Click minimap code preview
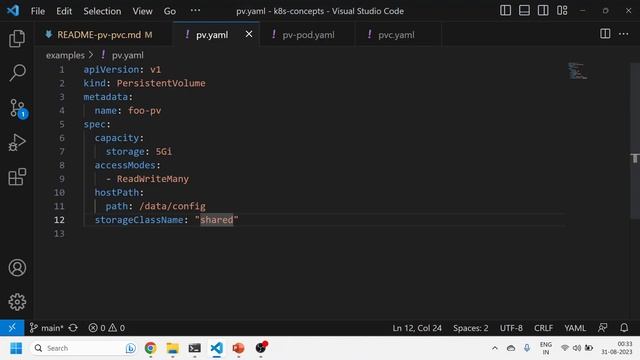The width and height of the screenshot is (640, 360). click(x=578, y=71)
